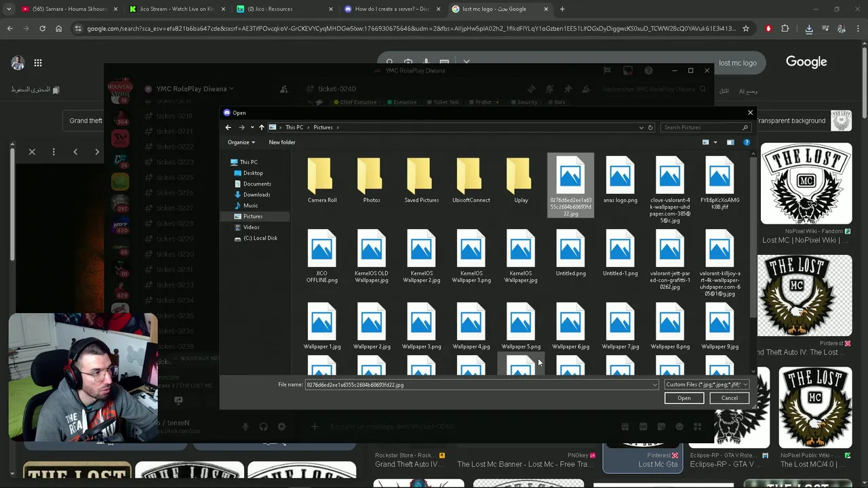Image resolution: width=868 pixels, height=488 pixels.
Task: Click the Open button in dialog
Action: point(684,398)
